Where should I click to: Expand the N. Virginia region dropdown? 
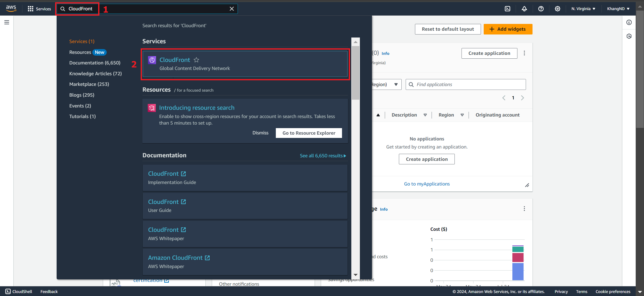tap(583, 9)
